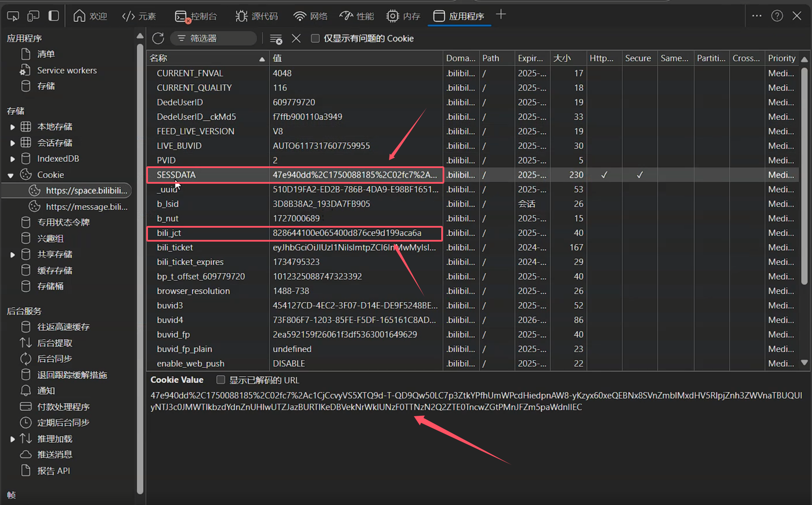Expand the 会话存储 tree node
This screenshot has width=812, height=505.
pos(12,143)
